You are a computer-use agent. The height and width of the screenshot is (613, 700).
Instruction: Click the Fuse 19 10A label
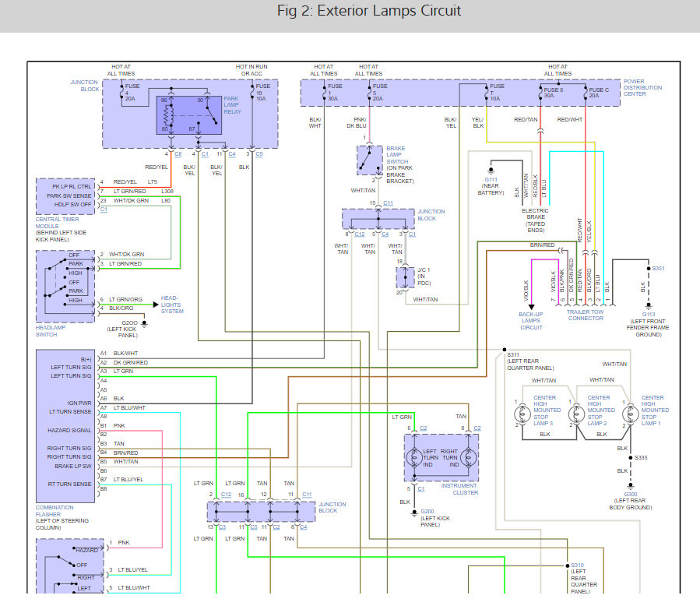[262, 93]
